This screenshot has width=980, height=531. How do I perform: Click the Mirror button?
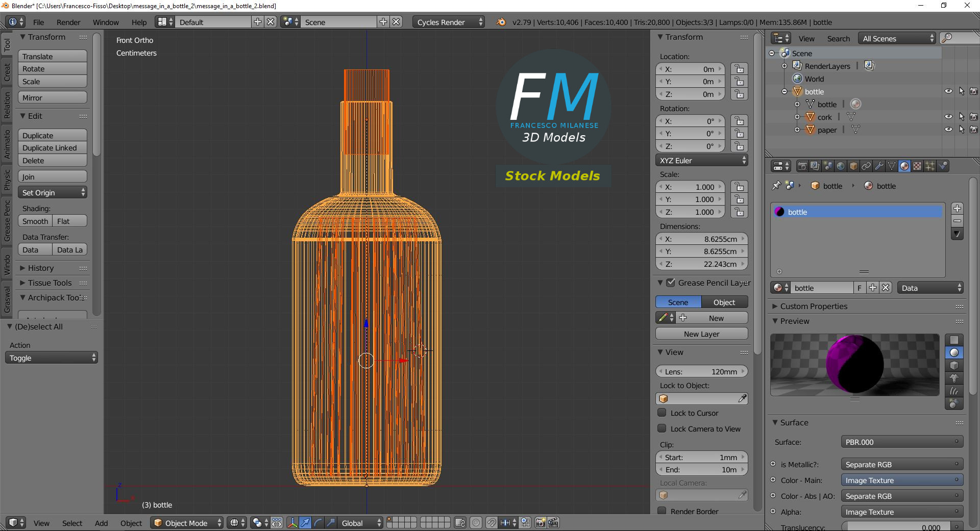(53, 97)
